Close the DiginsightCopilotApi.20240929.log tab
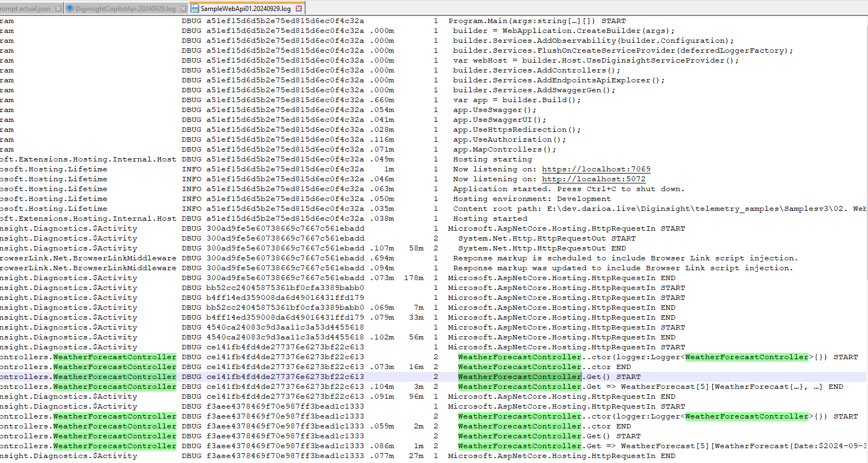Image resolution: width=868 pixels, height=463 pixels. (x=183, y=9)
